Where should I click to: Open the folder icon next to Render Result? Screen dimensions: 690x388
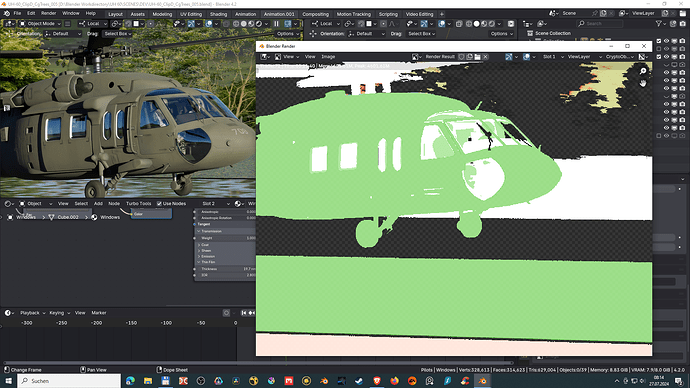coord(477,57)
